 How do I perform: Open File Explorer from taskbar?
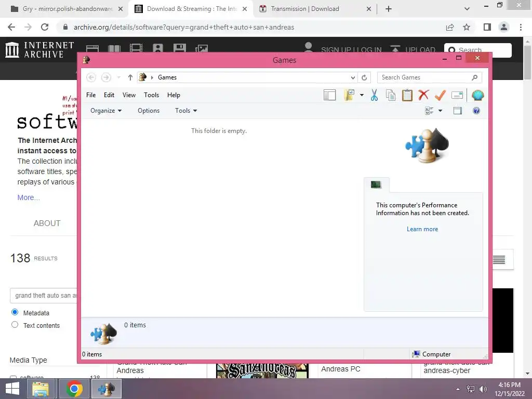click(41, 389)
